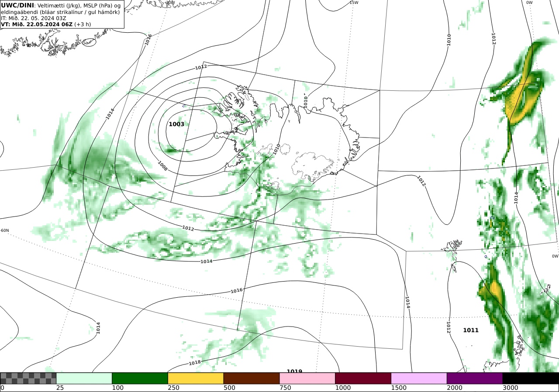Select the lilac 1500–2000 legend swatch
This screenshot has height=392, width=559.
419,378
